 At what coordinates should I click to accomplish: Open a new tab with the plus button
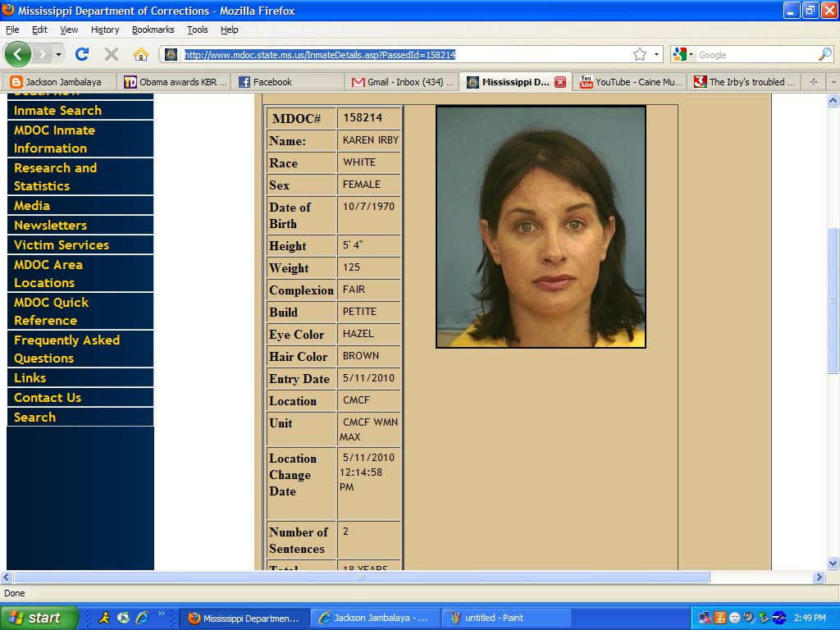(x=815, y=82)
